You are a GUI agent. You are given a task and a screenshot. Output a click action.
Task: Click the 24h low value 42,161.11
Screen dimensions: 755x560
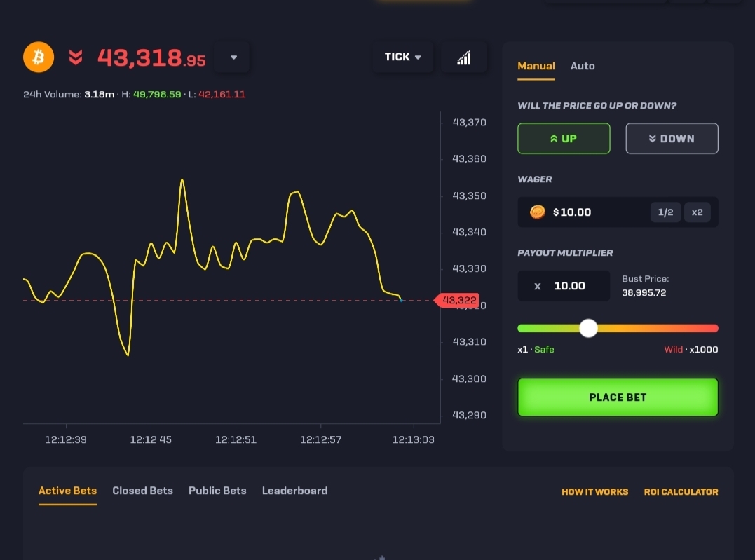pos(222,95)
